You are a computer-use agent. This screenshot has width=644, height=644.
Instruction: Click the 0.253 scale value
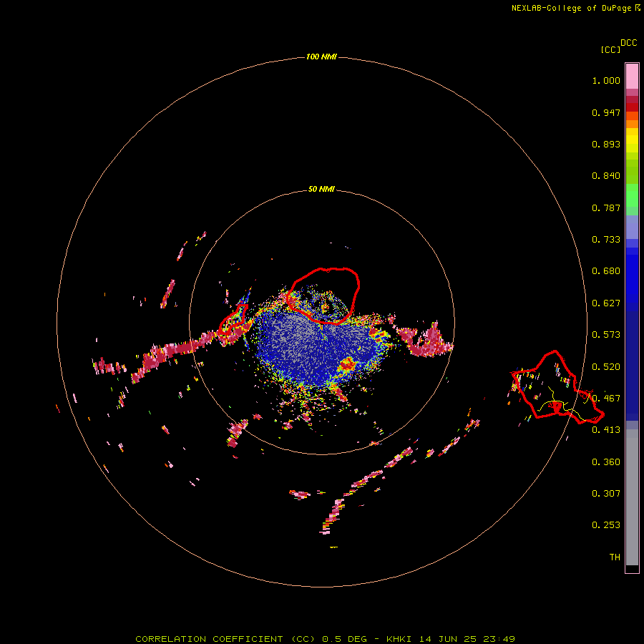point(606,525)
